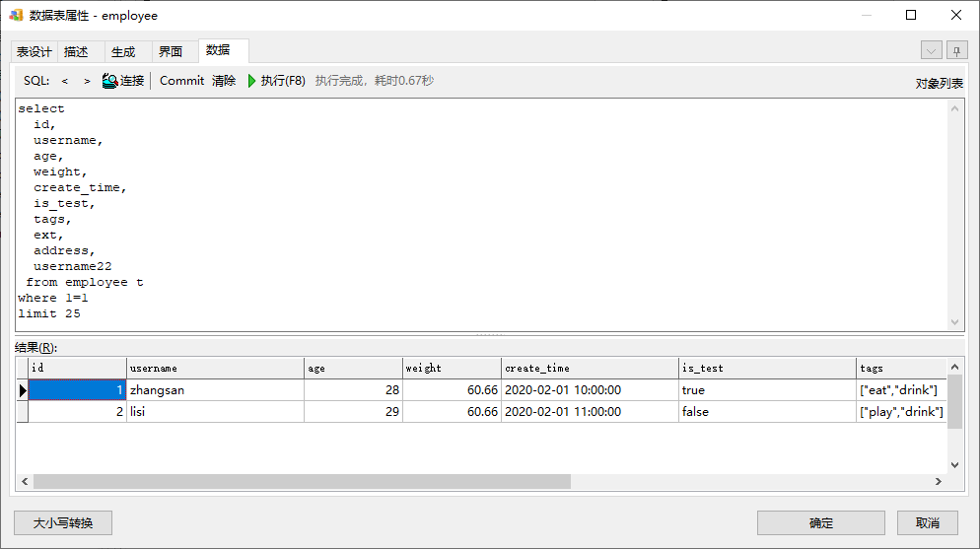This screenshot has width=980, height=549.
Task: Click the create_time column header
Action: click(590, 368)
